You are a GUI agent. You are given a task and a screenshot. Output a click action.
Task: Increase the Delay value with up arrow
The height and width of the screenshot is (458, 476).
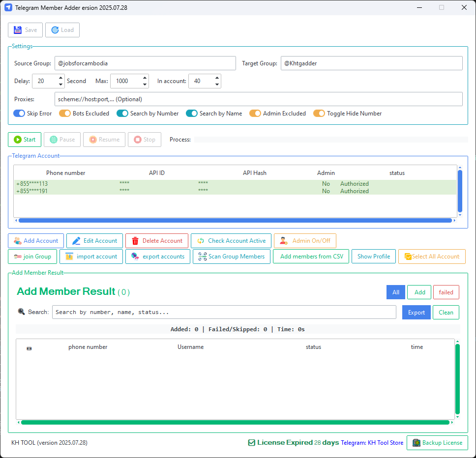60,78
